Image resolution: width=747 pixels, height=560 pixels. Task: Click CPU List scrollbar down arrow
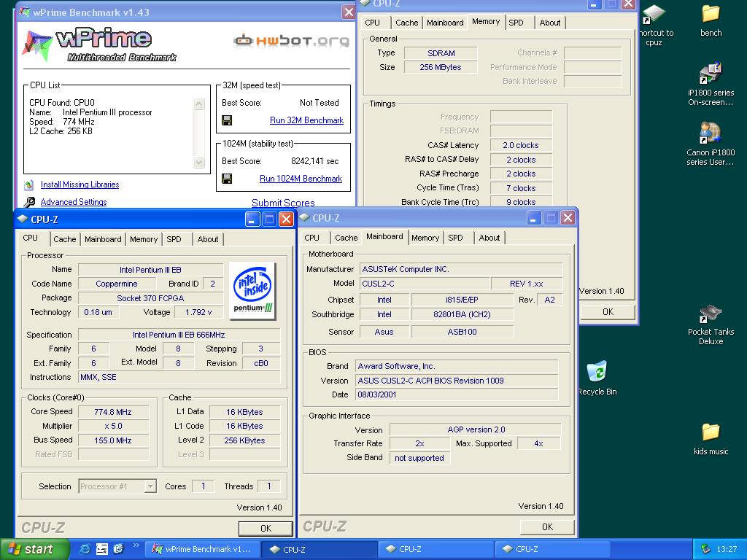198,162
